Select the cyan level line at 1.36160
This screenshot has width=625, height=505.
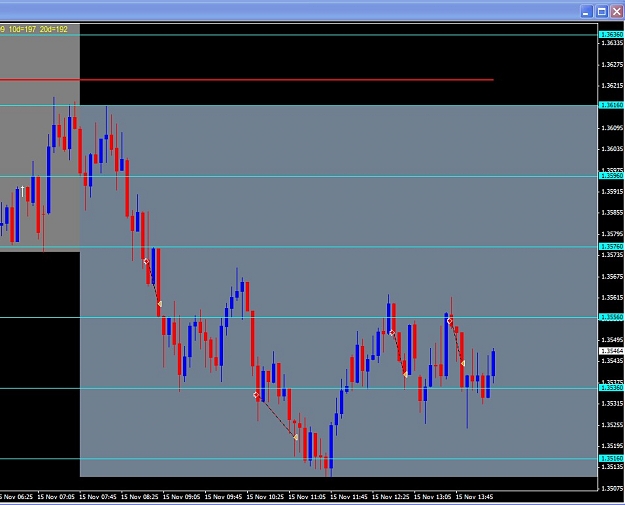click(x=299, y=105)
